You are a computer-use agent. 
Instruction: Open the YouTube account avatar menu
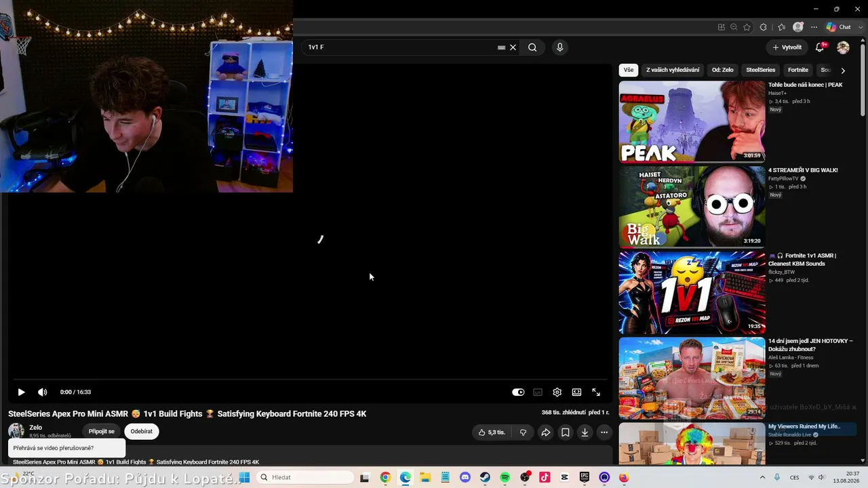[x=843, y=47]
